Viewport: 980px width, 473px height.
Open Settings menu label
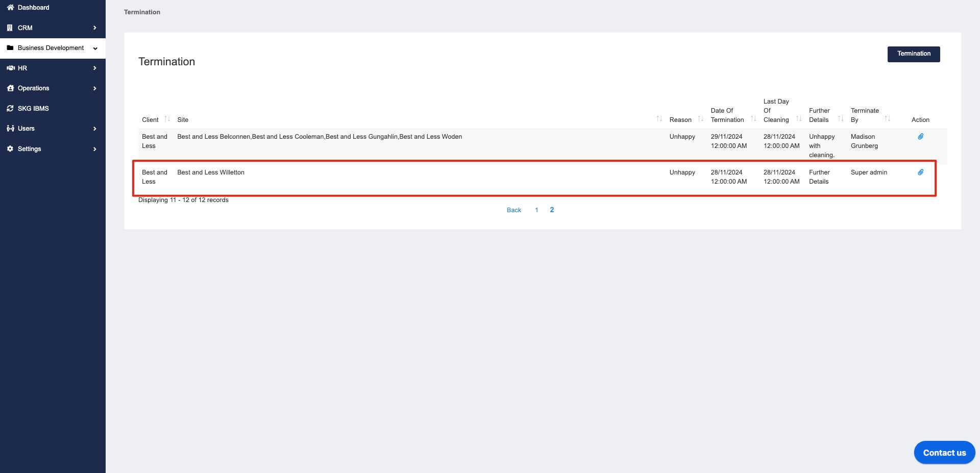pyautogui.click(x=29, y=149)
